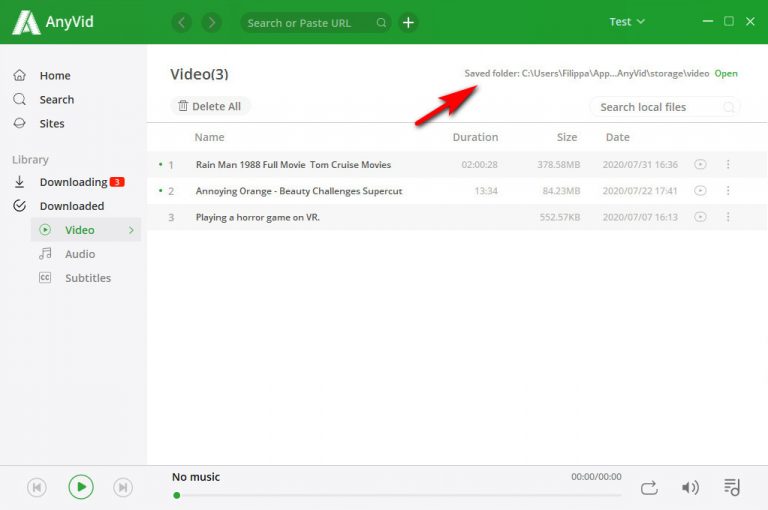Open more options for Annoying Orange video

click(728, 191)
